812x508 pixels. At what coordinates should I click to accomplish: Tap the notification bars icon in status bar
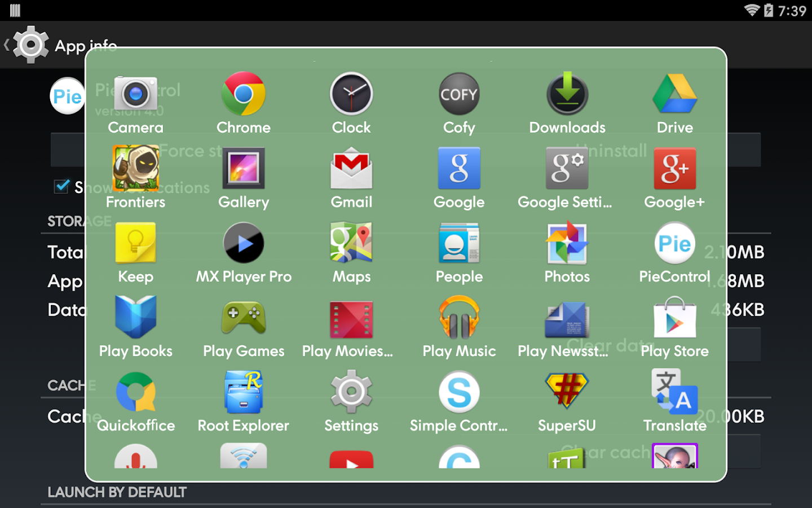15,10
